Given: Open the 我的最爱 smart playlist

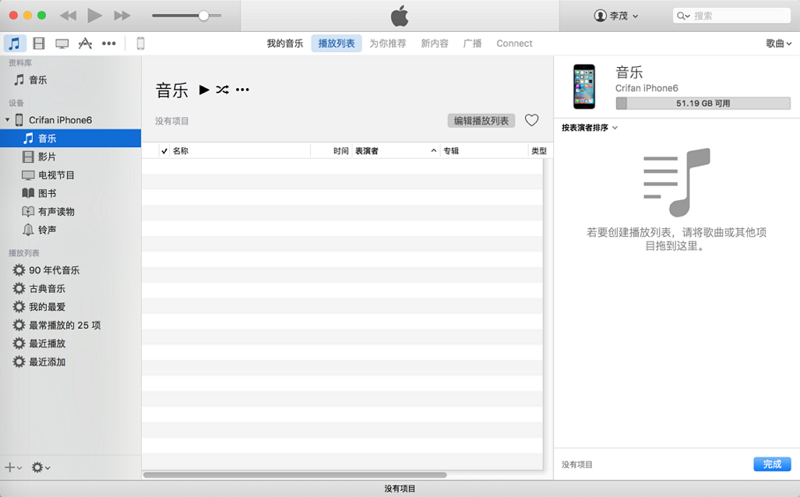Looking at the screenshot, I should point(70,307).
